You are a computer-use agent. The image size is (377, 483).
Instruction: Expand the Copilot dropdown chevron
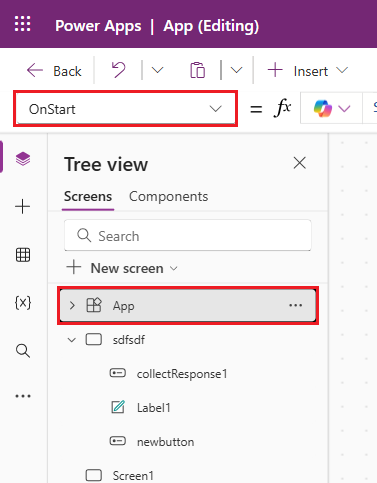[344, 109]
